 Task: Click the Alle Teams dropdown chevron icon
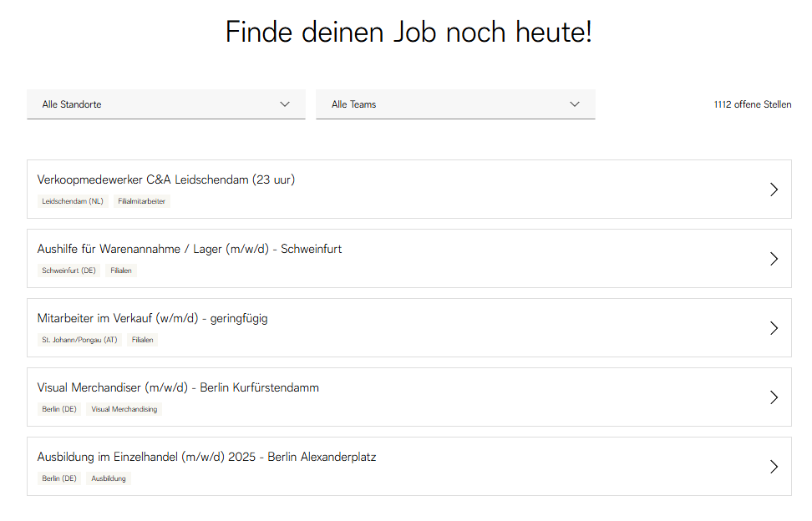click(x=575, y=104)
